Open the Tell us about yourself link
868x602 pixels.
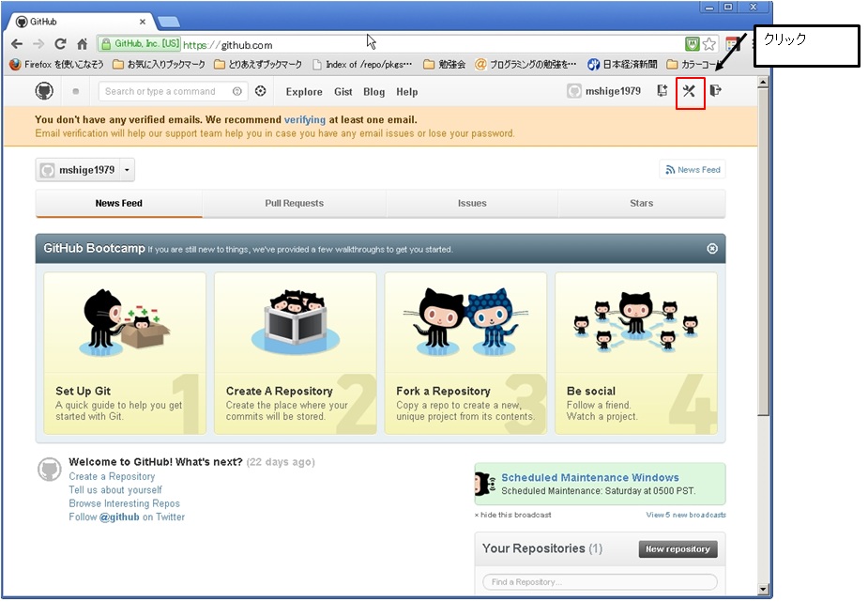[x=115, y=489]
